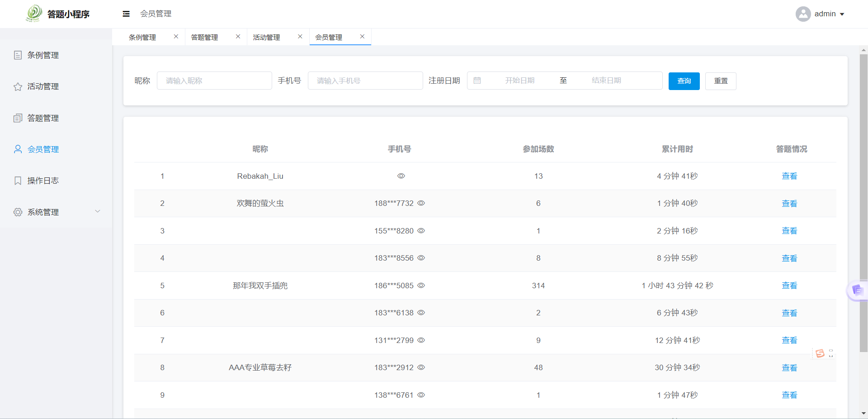Reveal full phone number 183***2912
The image size is (868, 419).
[x=421, y=367]
